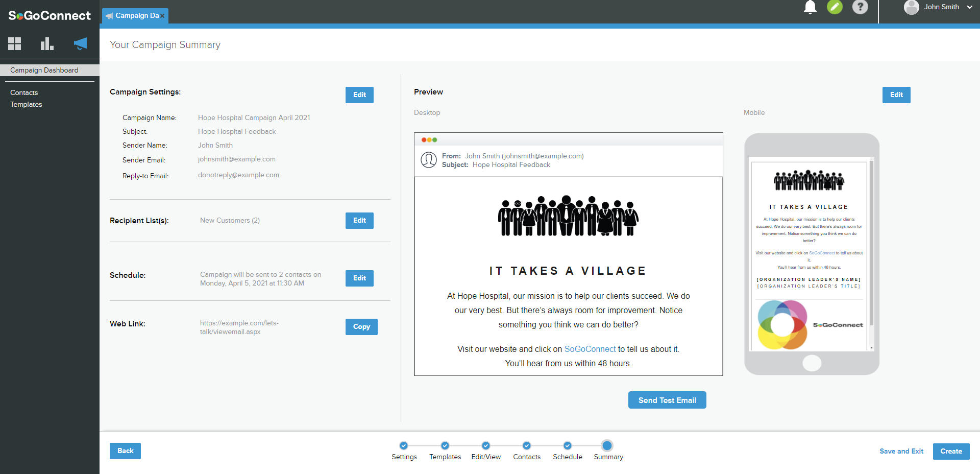This screenshot has height=474, width=980.
Task: Click the SoGoConnect link in desktop preview
Action: pyautogui.click(x=590, y=349)
